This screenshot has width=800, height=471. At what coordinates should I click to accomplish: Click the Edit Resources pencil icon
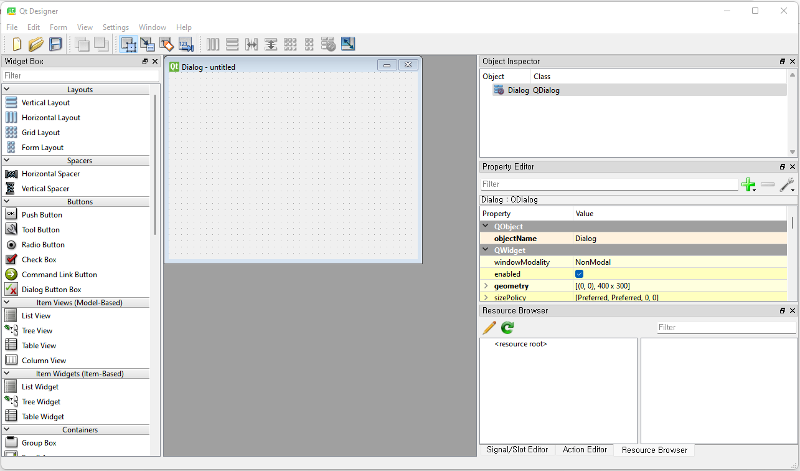pyautogui.click(x=489, y=327)
